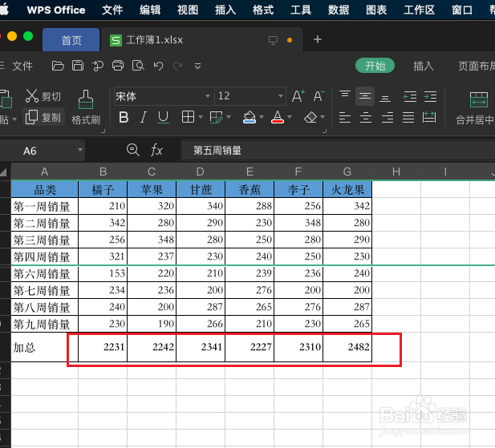
Task: Align text right
Action: (x=387, y=117)
